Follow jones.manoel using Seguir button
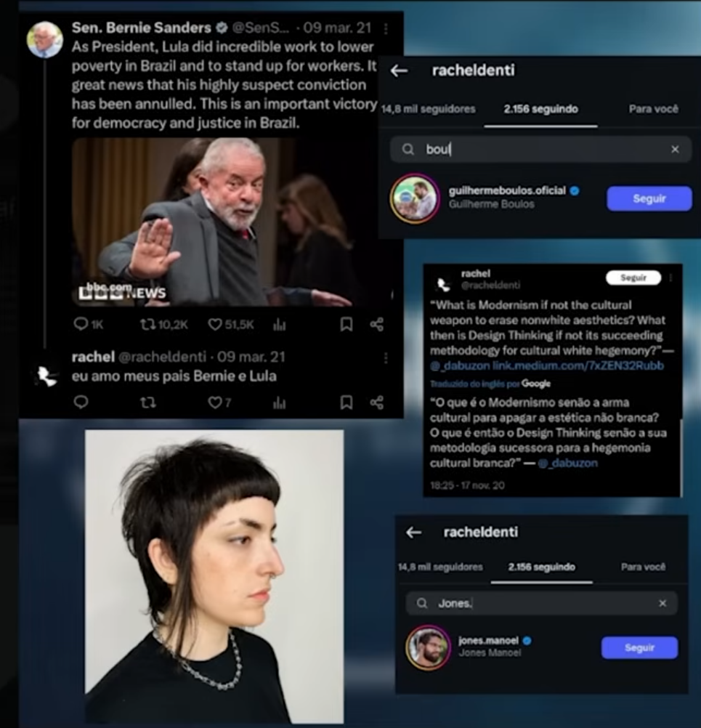The height and width of the screenshot is (728, 701). point(639,647)
